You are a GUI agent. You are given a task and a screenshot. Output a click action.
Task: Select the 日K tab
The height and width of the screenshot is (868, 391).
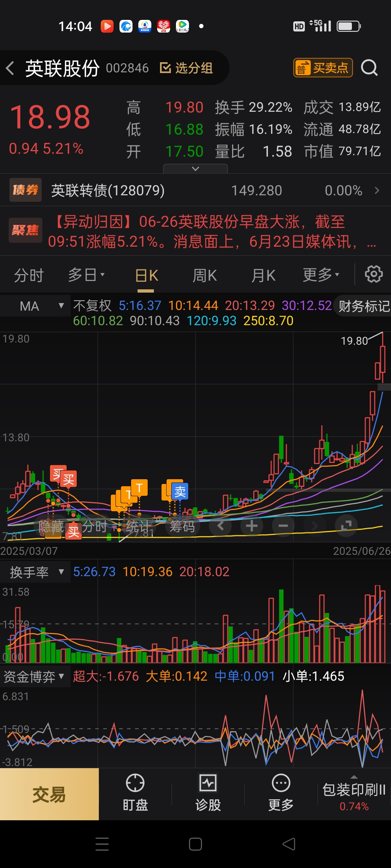(x=146, y=276)
